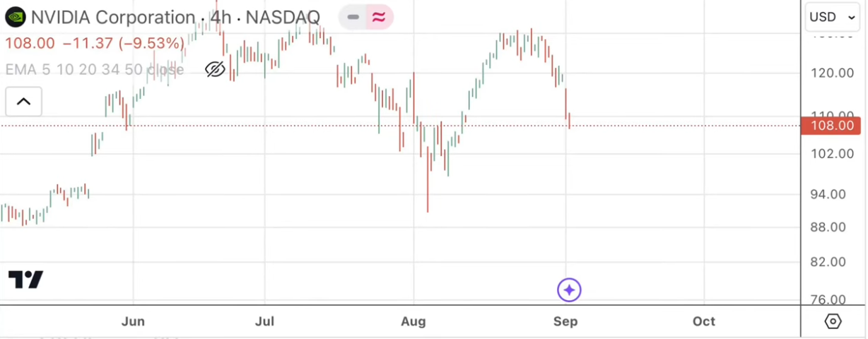Open chart settings hexagon icon

pyautogui.click(x=833, y=321)
